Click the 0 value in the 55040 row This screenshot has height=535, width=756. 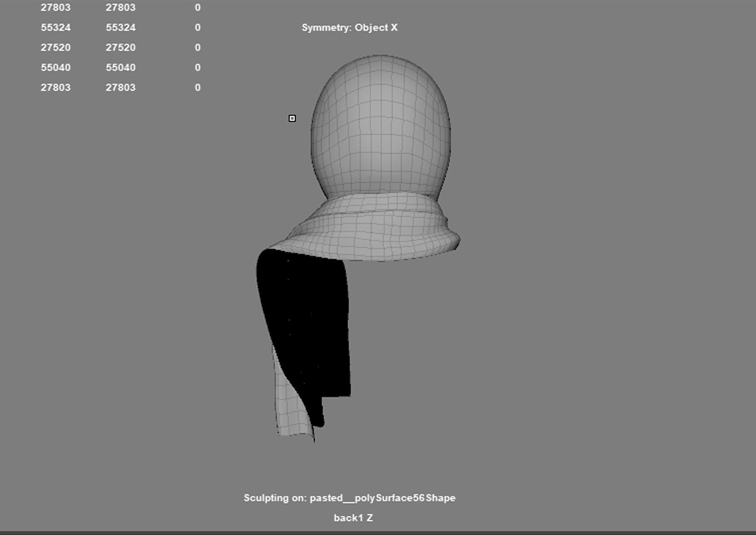[x=198, y=67]
